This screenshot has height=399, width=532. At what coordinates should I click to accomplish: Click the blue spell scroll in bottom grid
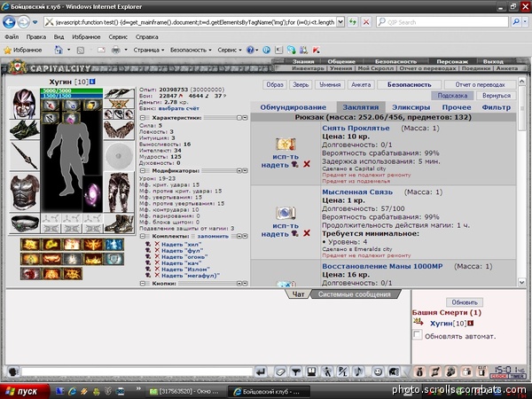113,245
